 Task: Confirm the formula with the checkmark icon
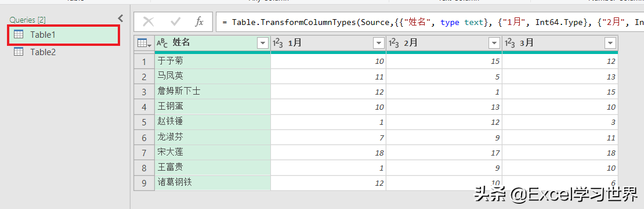pyautogui.click(x=175, y=21)
